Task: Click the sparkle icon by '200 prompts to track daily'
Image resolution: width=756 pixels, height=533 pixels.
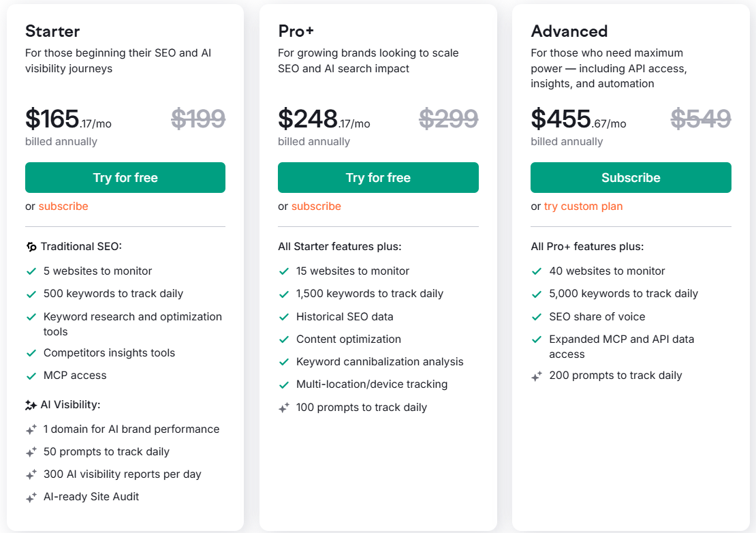Action: coord(536,375)
